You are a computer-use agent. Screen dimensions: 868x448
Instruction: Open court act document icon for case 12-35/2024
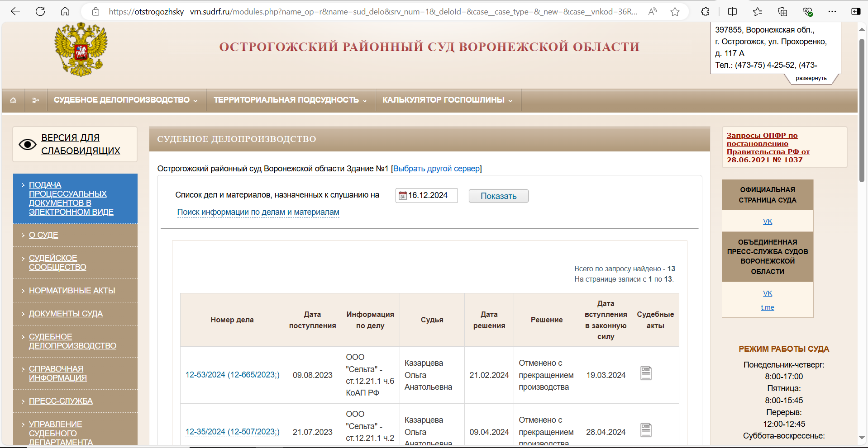coord(646,430)
